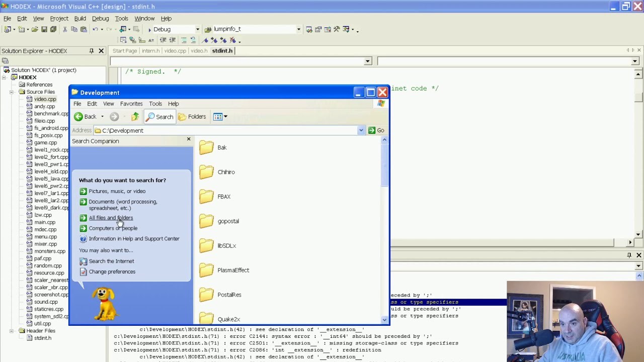Viewport: 644px width, 362px height.
Task: Click the Explorer file list vertical scrollbar thumb
Action: [x=384, y=165]
